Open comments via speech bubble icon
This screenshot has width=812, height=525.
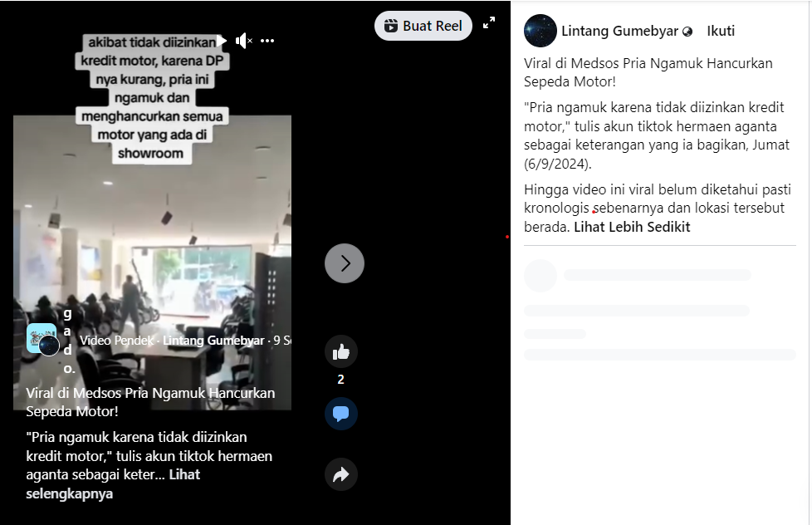(x=340, y=414)
